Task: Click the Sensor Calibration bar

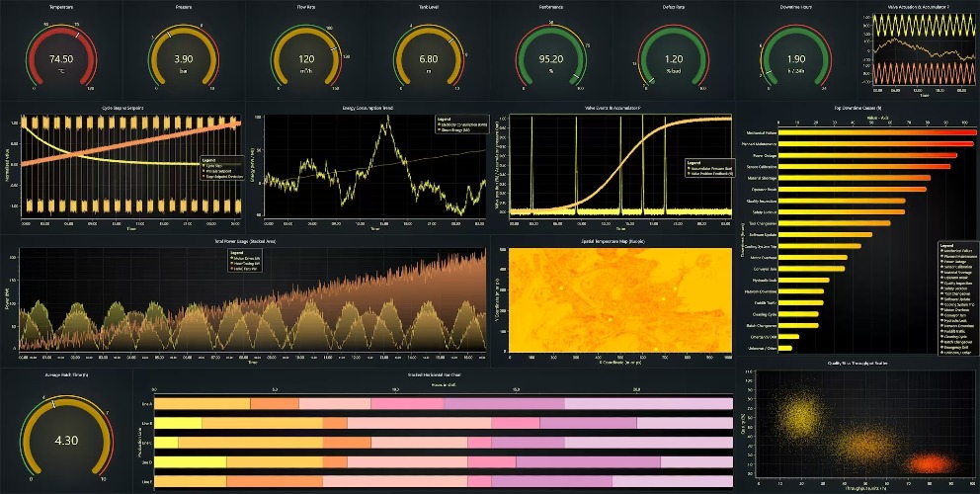Action: pyautogui.click(x=864, y=166)
